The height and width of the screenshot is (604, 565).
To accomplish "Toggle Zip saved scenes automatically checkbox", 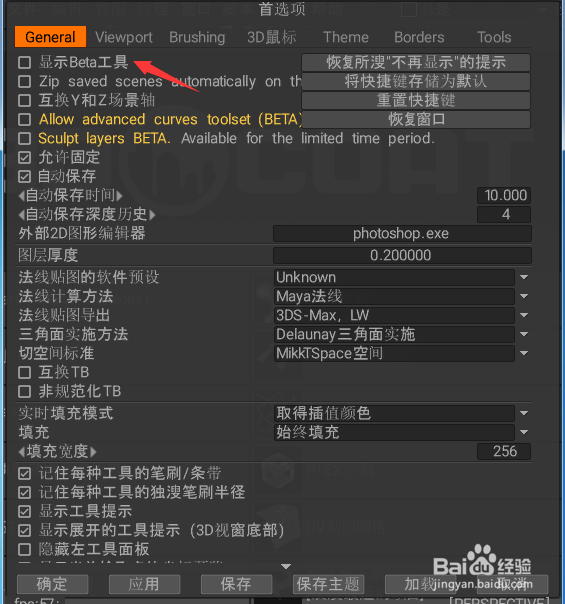I will [25, 81].
